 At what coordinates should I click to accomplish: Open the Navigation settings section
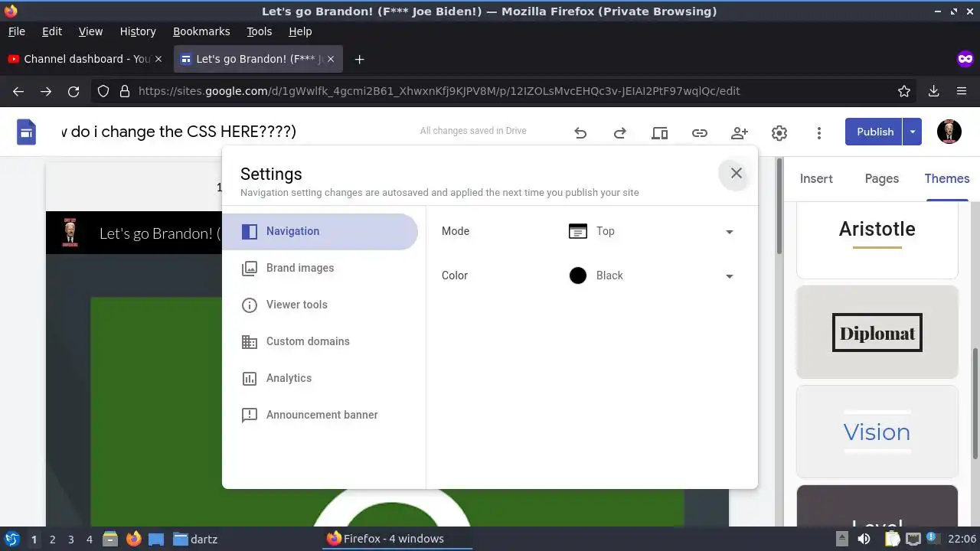click(320, 231)
